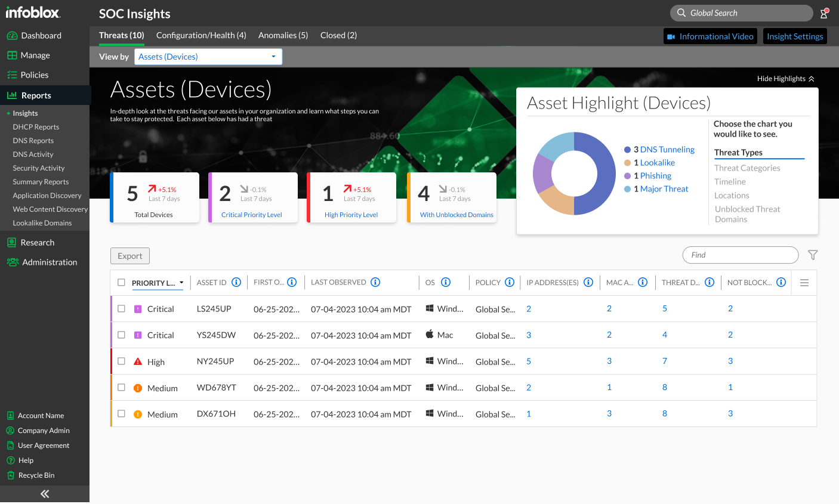Click the info icon beside MAC A... column
Viewport: 839px width, 504px height.
coord(643,282)
